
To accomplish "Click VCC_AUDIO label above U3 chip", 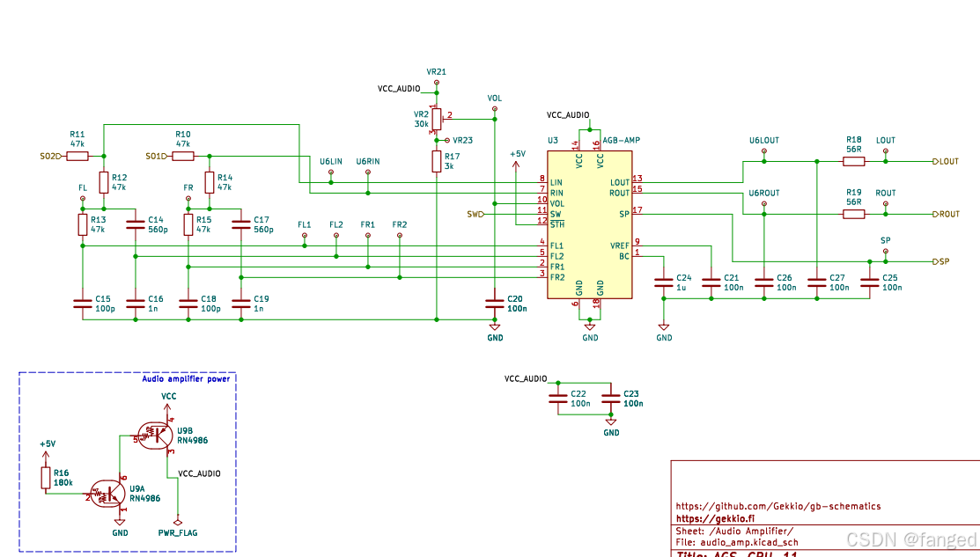I will 568,115.
